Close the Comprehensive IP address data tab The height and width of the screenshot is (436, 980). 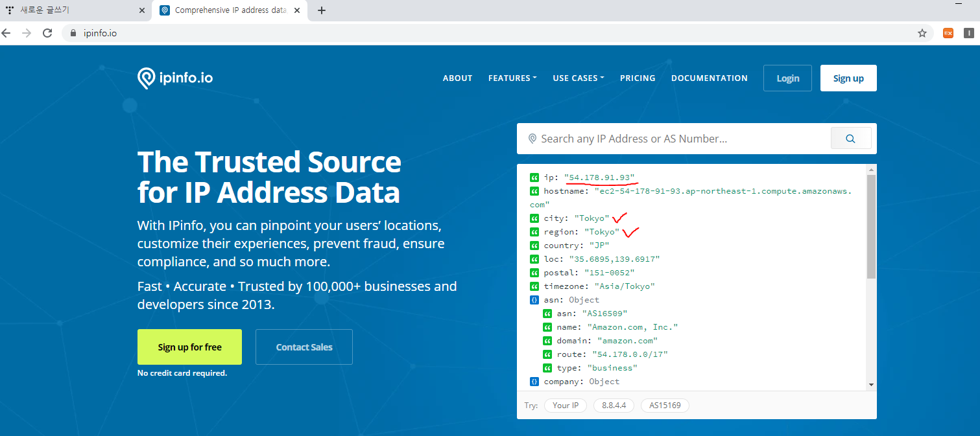coord(297,10)
